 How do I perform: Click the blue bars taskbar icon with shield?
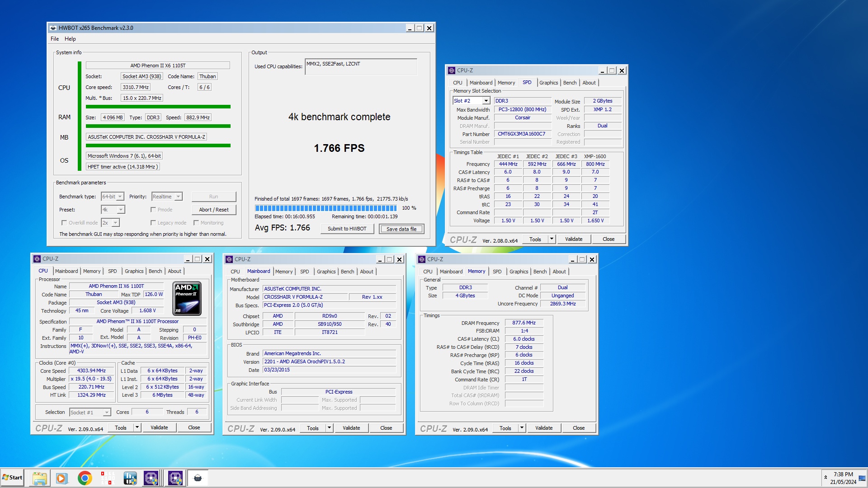130,478
